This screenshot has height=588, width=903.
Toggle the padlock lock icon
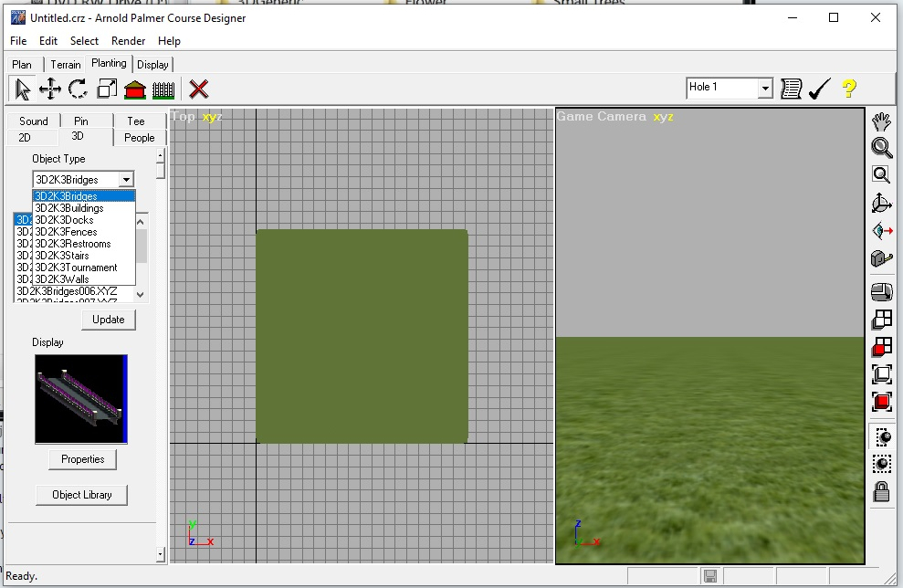[x=881, y=492]
